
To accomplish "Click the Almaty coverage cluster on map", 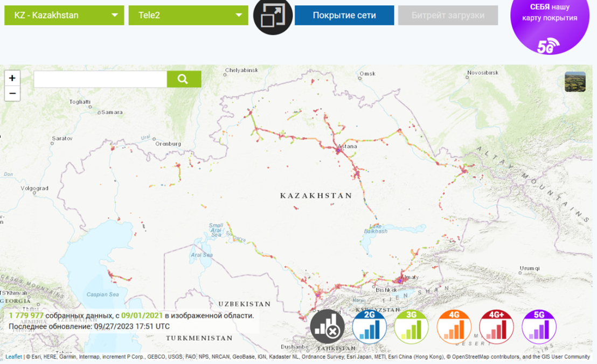I will coord(401,279).
